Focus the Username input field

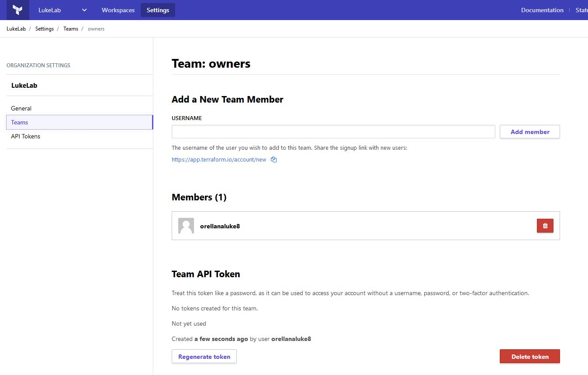pyautogui.click(x=333, y=132)
